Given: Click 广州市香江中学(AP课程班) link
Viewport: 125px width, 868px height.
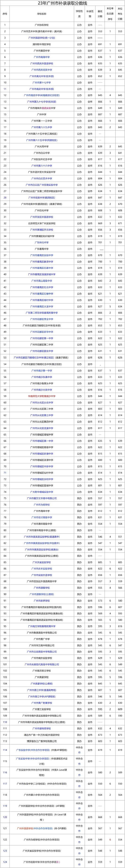Looking at the screenshot, I should click(x=42, y=697).
